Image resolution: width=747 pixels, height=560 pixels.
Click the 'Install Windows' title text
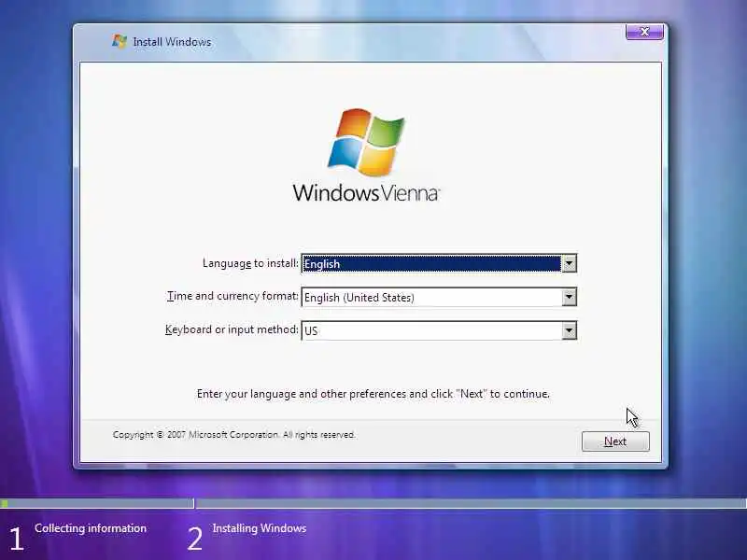coord(172,42)
